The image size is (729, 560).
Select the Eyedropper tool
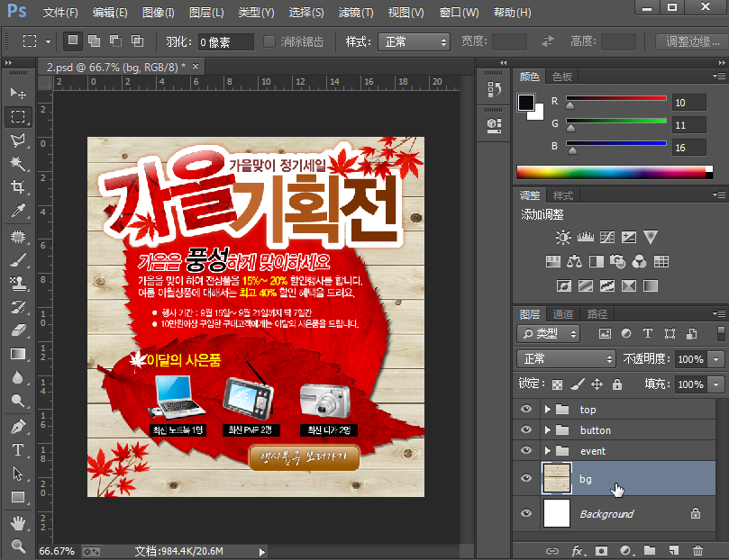tap(17, 211)
